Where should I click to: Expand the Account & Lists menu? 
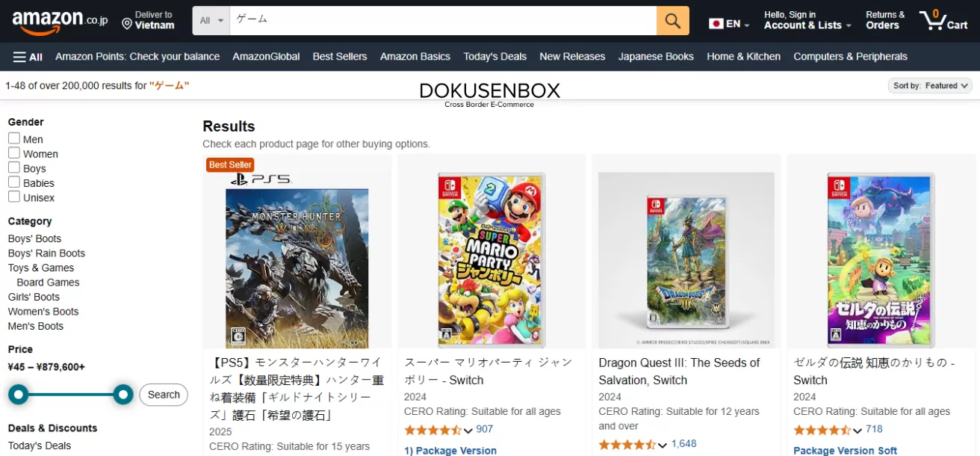click(807, 25)
